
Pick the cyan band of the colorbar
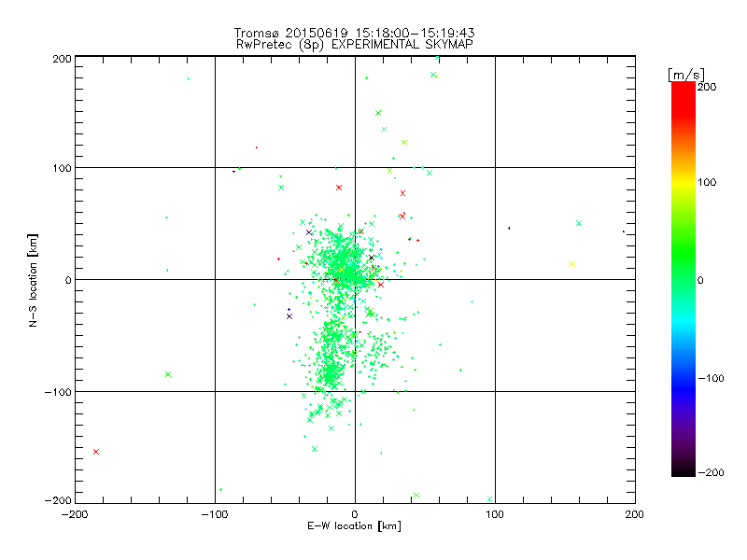point(684,324)
